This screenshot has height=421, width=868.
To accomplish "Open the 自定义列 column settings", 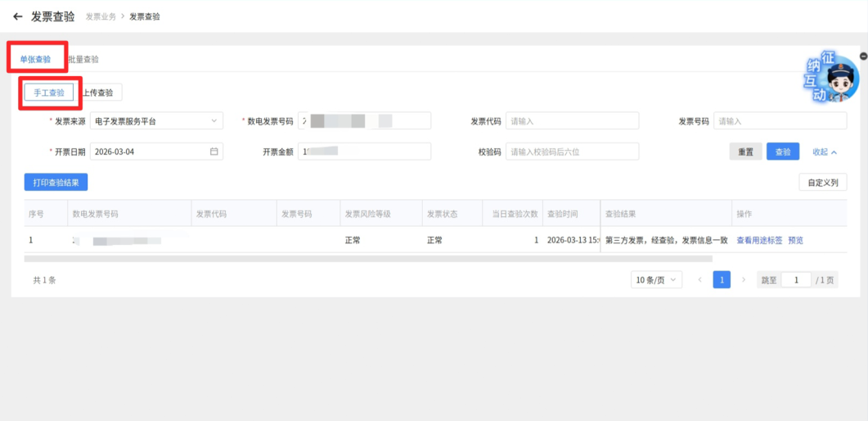I will point(823,183).
